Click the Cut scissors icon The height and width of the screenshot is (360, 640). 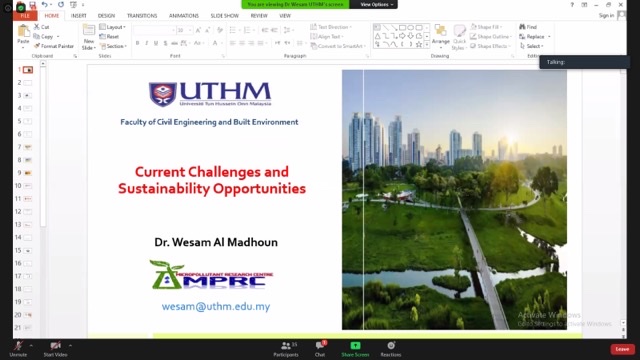point(37,27)
